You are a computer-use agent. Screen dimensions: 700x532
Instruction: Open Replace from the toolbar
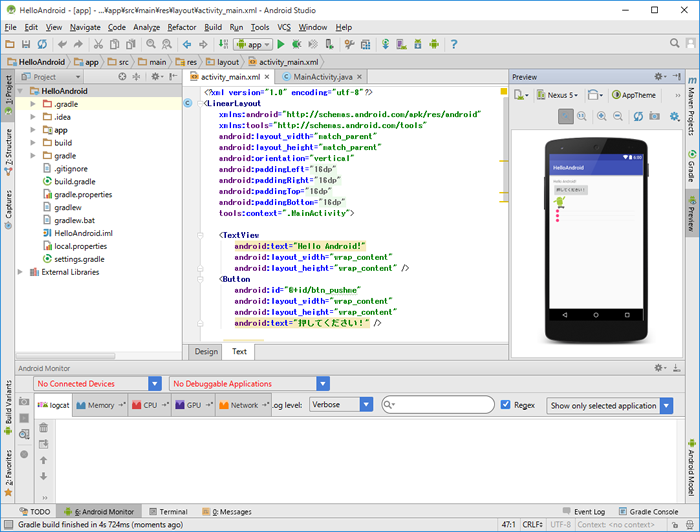click(x=167, y=44)
